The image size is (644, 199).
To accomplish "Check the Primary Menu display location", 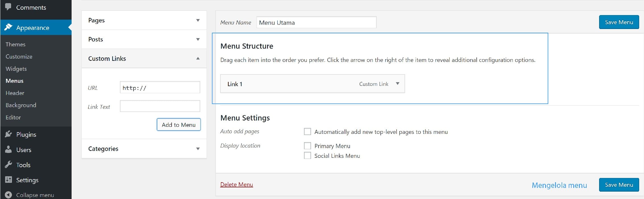I will (307, 146).
